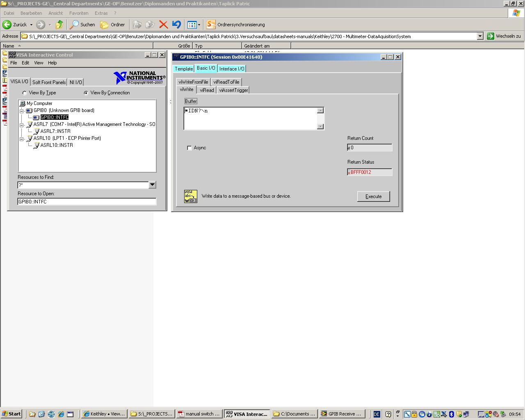
Task: Open Explorer's Favoriten menu
Action: tap(79, 13)
